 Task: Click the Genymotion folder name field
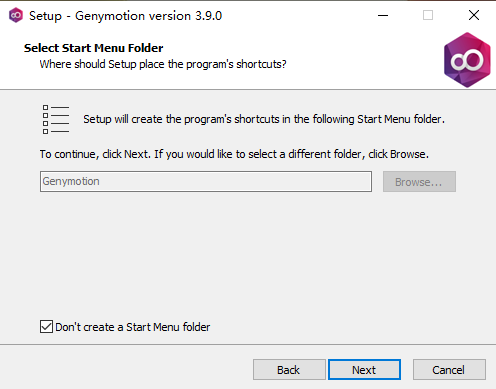click(206, 182)
